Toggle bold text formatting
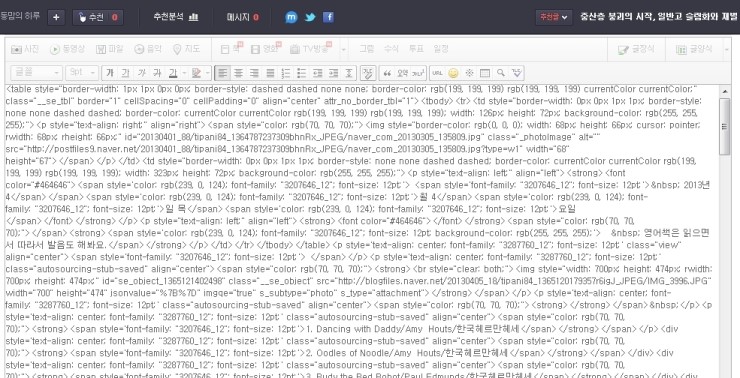This screenshot has width=740, height=378. (110, 73)
